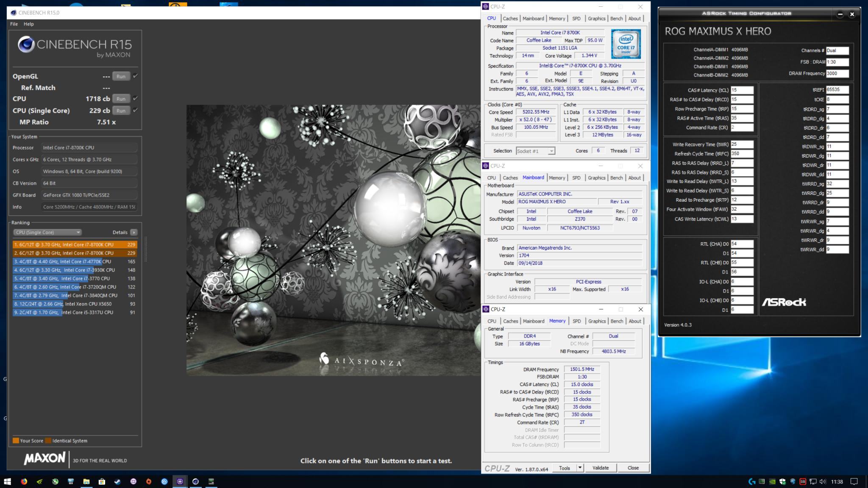The image size is (868, 488).
Task: Switch to CPU-Z via its taskbar icon
Action: [180, 481]
